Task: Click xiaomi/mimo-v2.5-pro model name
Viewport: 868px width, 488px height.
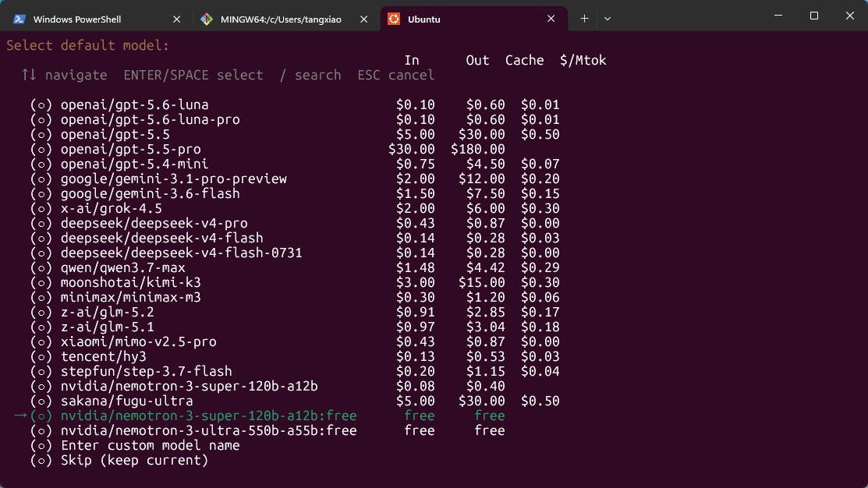Action: [x=138, y=342]
